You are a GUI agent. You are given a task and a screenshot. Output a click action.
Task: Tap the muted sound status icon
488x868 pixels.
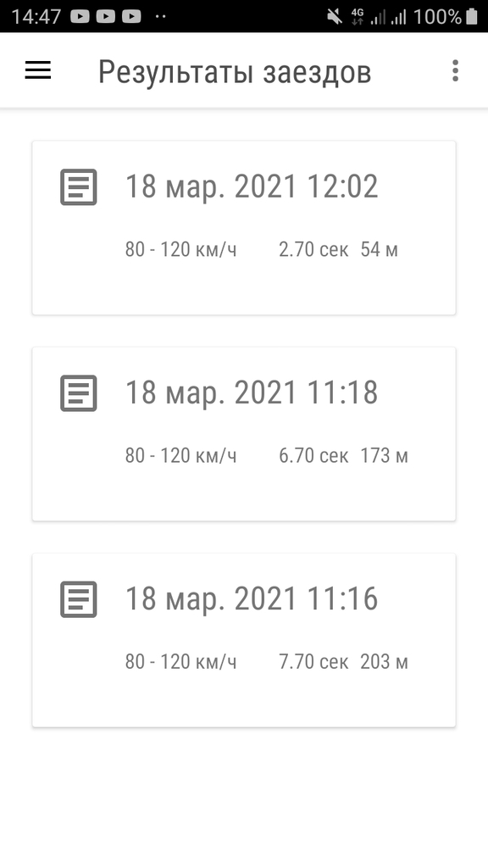[x=334, y=17]
